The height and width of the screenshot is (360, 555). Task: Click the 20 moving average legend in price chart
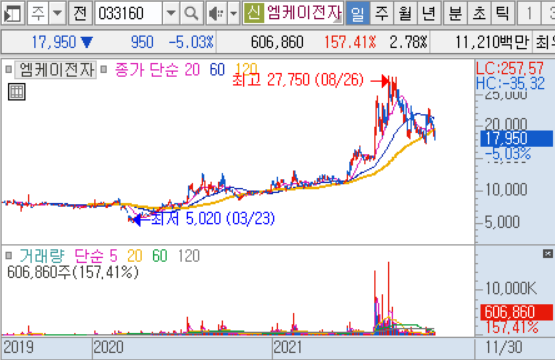[192, 69]
